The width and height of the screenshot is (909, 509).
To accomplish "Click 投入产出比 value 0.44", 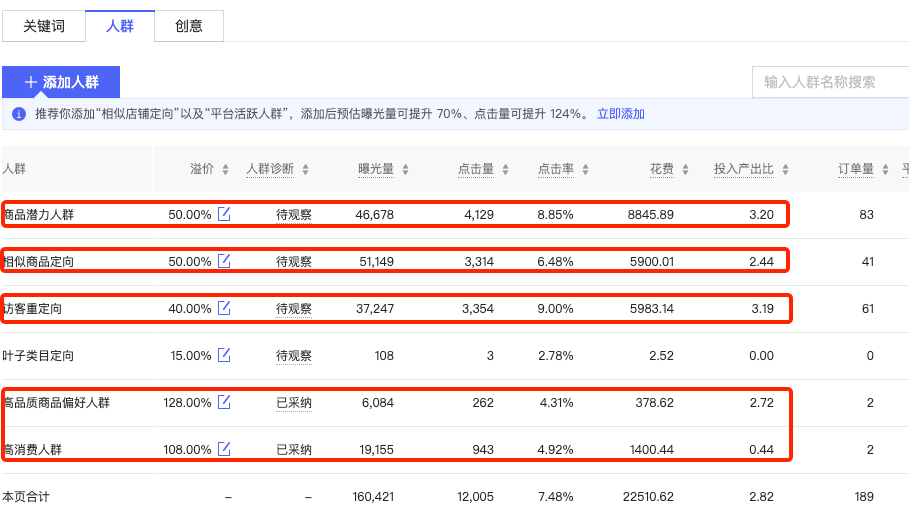I will pos(761,449).
